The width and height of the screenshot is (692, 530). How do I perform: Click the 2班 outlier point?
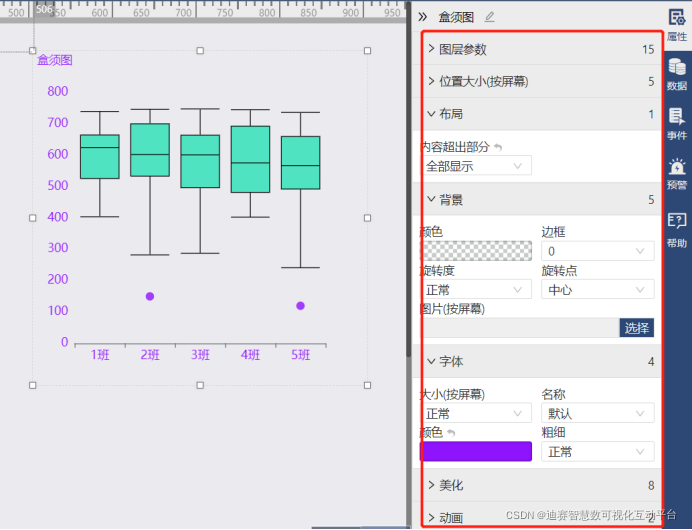coord(150,296)
